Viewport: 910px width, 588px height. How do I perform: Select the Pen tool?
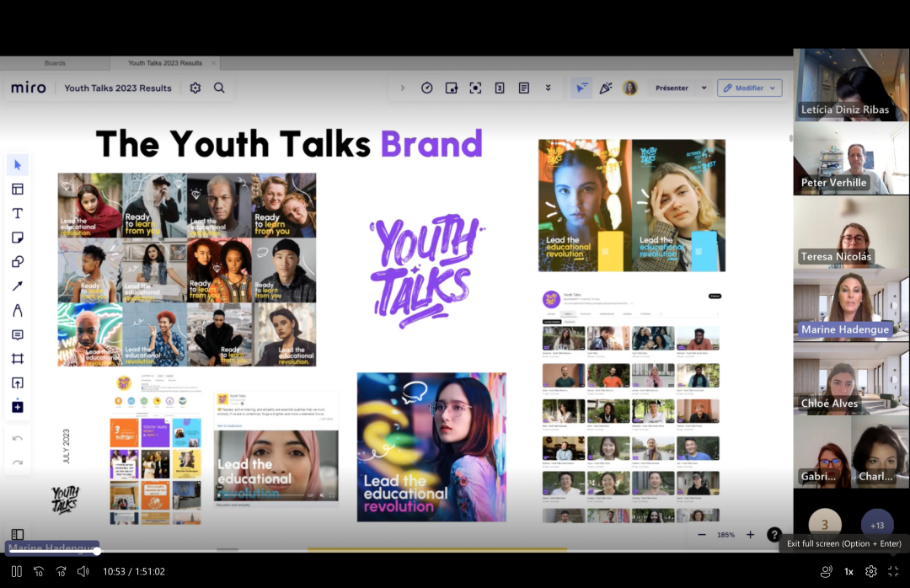18,311
